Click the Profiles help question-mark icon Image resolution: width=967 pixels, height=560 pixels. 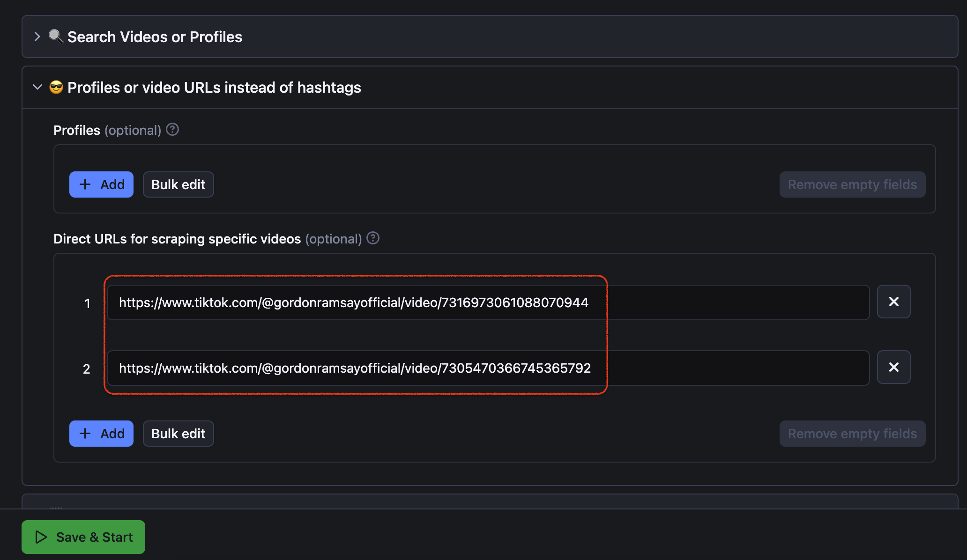(172, 129)
